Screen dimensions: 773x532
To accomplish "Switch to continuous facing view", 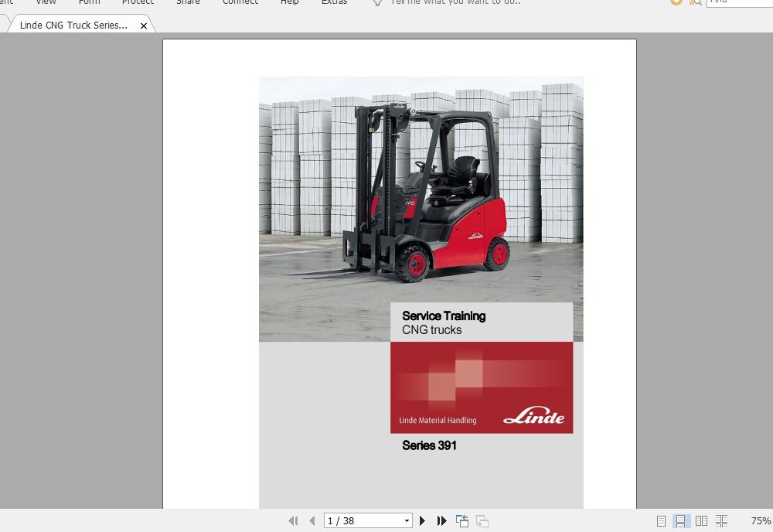I will pyautogui.click(x=722, y=521).
